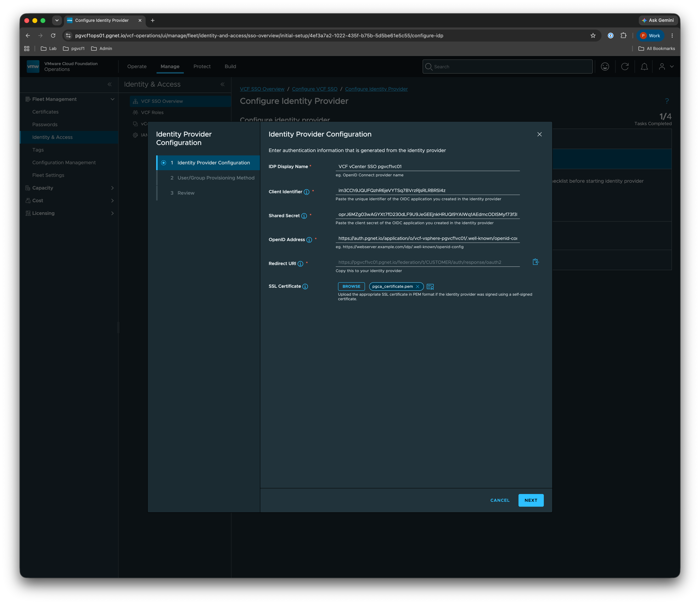This screenshot has width=700, height=604.
Task: Expand the Capacity section
Action: pyautogui.click(x=113, y=188)
